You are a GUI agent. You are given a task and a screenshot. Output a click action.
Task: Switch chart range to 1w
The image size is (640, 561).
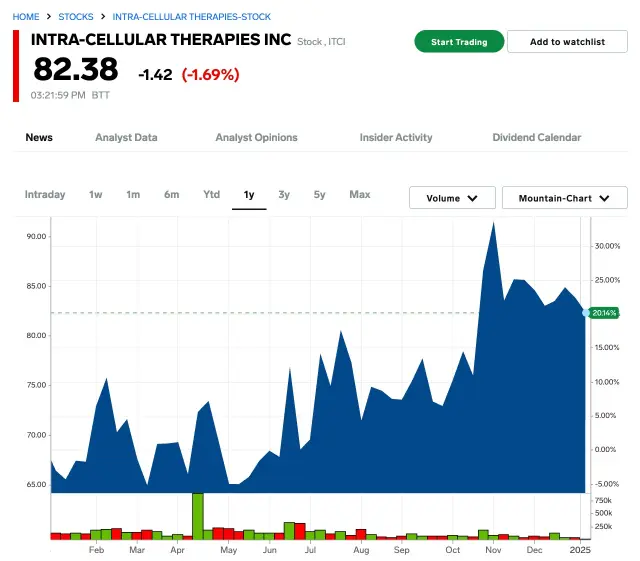[x=96, y=194]
